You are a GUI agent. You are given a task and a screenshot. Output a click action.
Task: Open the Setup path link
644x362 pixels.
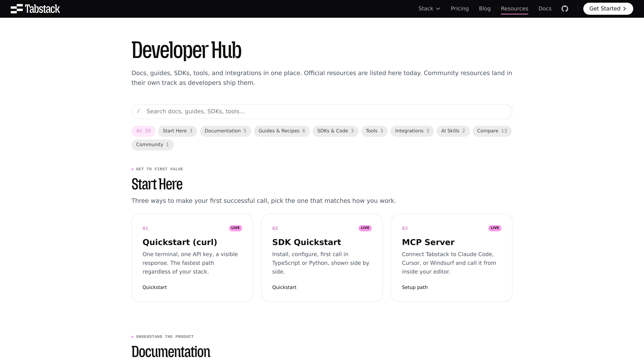pyautogui.click(x=415, y=287)
